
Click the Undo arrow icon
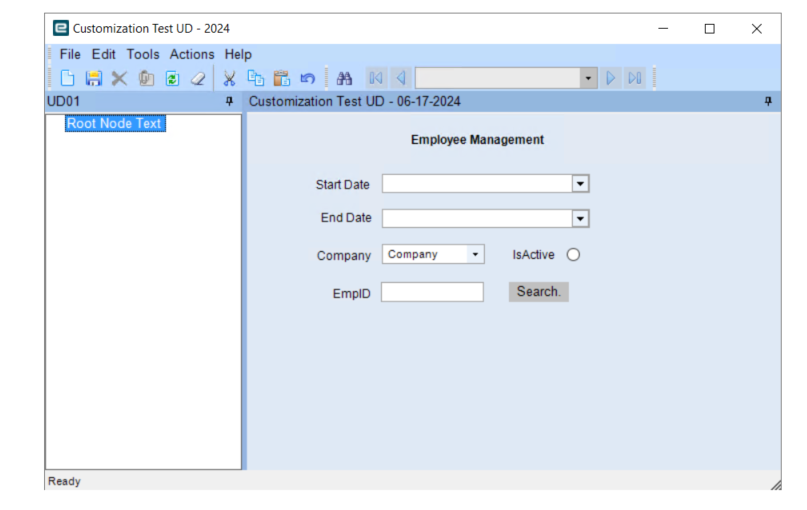[308, 78]
